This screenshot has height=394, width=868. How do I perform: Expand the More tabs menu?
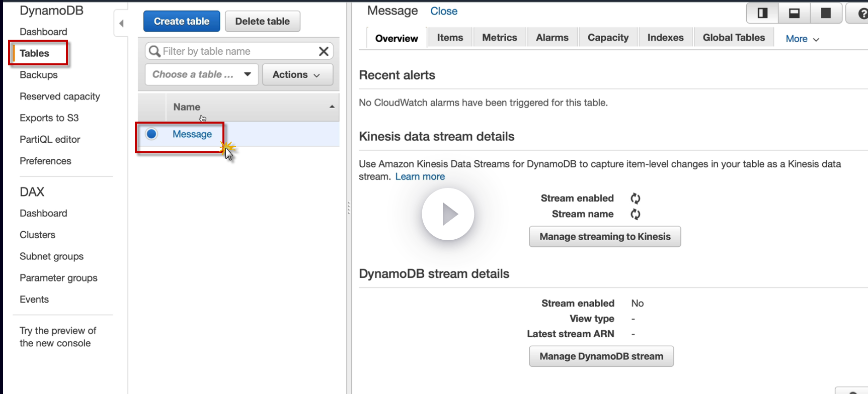[802, 39]
